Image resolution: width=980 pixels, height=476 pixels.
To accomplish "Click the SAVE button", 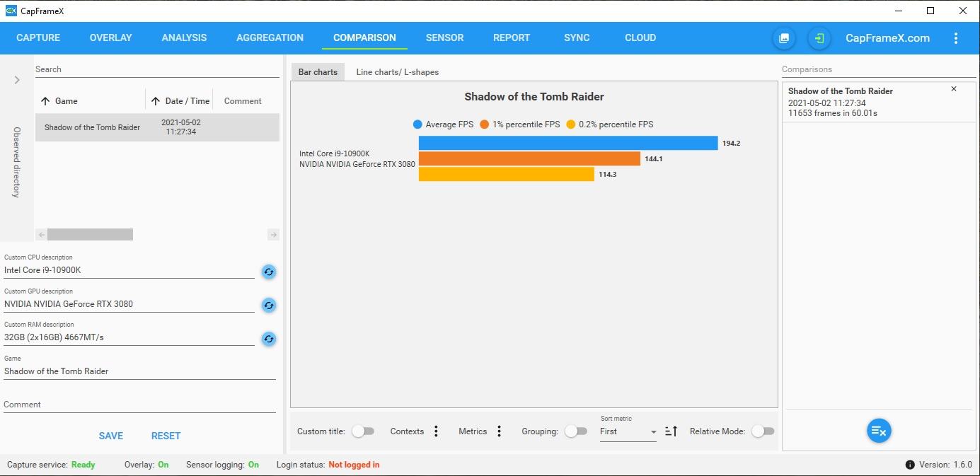I will point(111,436).
